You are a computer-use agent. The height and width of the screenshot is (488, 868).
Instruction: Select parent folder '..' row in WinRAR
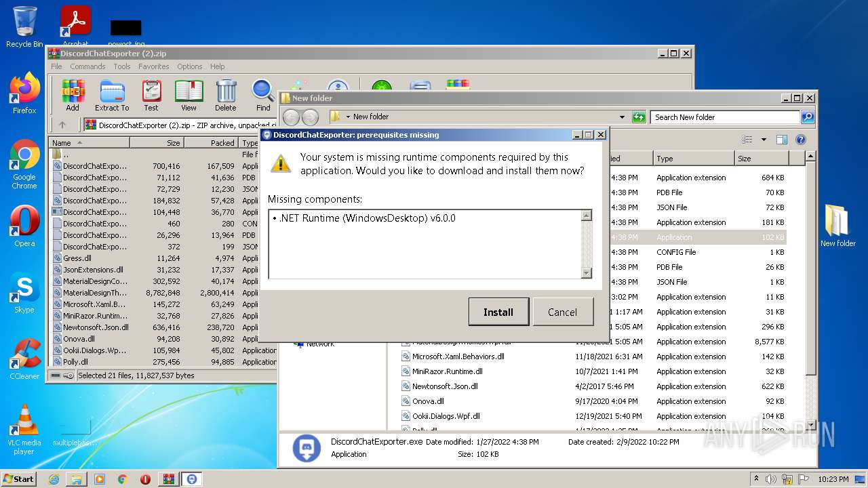click(x=66, y=155)
